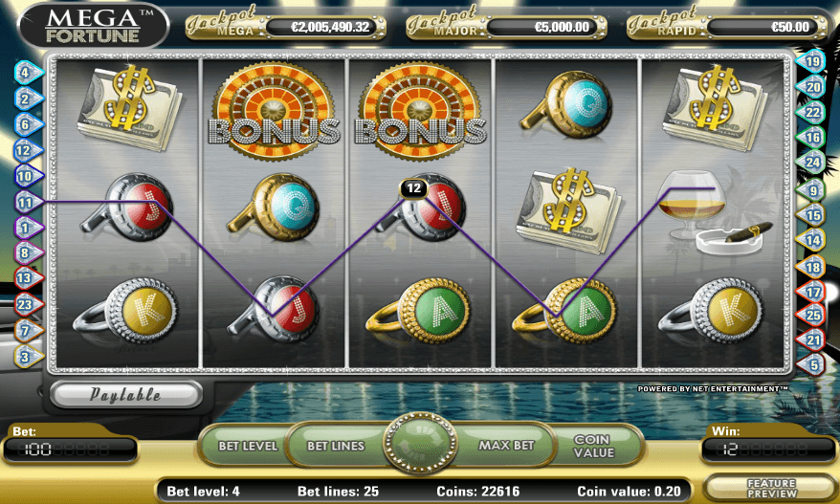The width and height of the screenshot is (840, 504).
Task: Select payline 19 marker on right
Action: point(811,61)
